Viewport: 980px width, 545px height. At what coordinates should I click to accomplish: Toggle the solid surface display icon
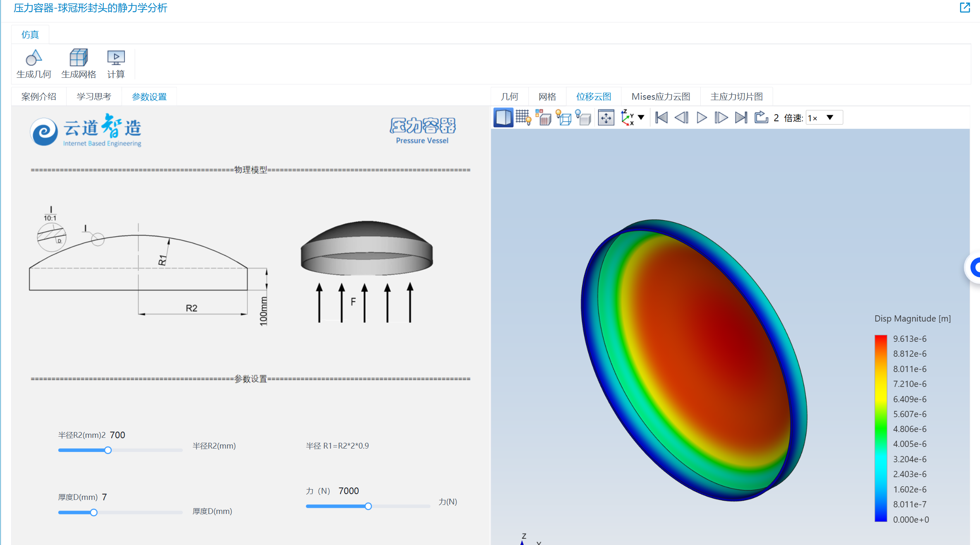pos(503,118)
